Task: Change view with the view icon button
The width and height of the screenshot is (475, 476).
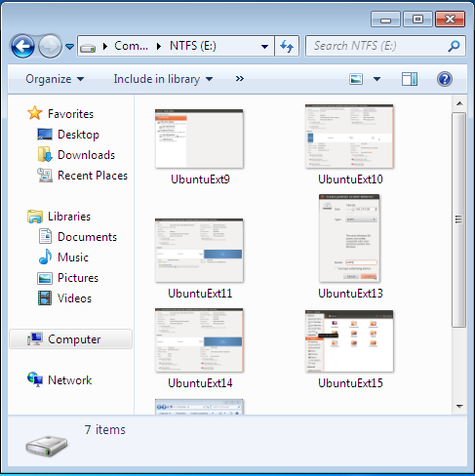Action: pos(356,79)
